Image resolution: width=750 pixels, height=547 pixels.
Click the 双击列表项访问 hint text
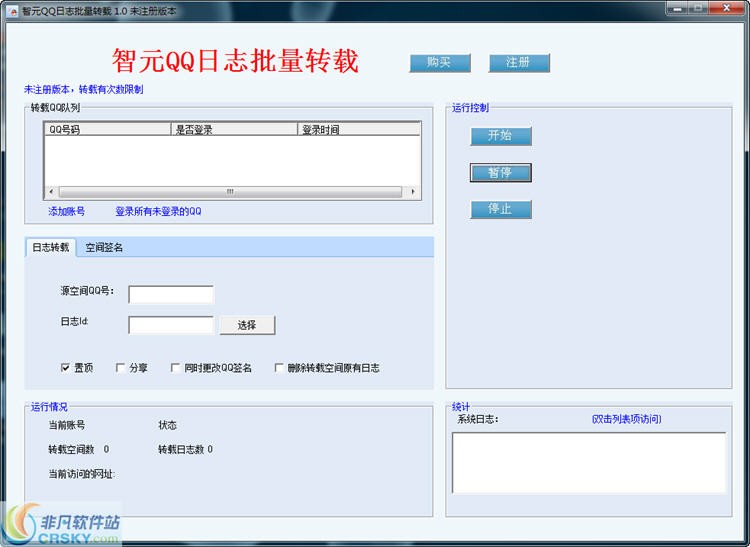pyautogui.click(x=627, y=419)
